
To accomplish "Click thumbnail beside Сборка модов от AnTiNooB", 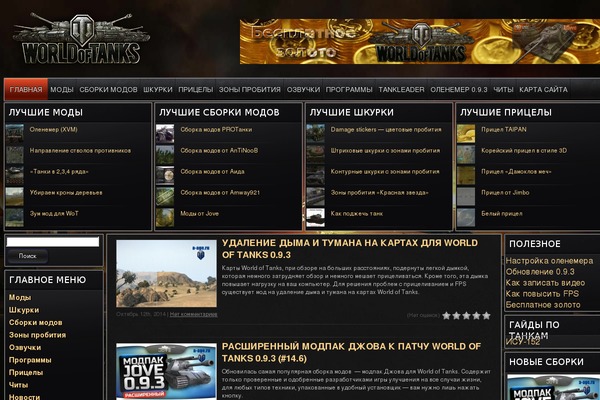I will (x=165, y=155).
